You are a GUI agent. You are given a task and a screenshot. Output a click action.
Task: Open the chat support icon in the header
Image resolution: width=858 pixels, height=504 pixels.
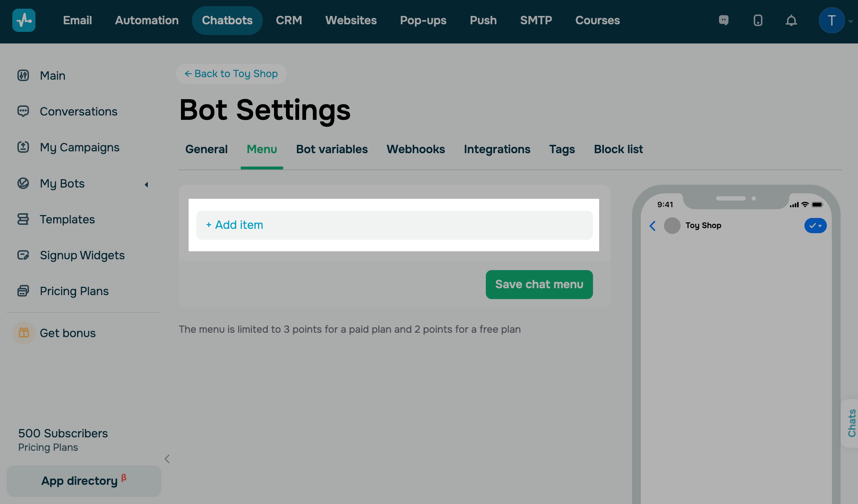(x=723, y=20)
